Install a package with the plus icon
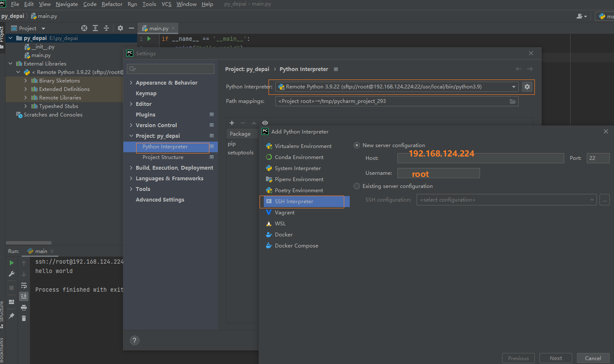Image resolution: width=614 pixels, height=364 pixels. click(232, 123)
